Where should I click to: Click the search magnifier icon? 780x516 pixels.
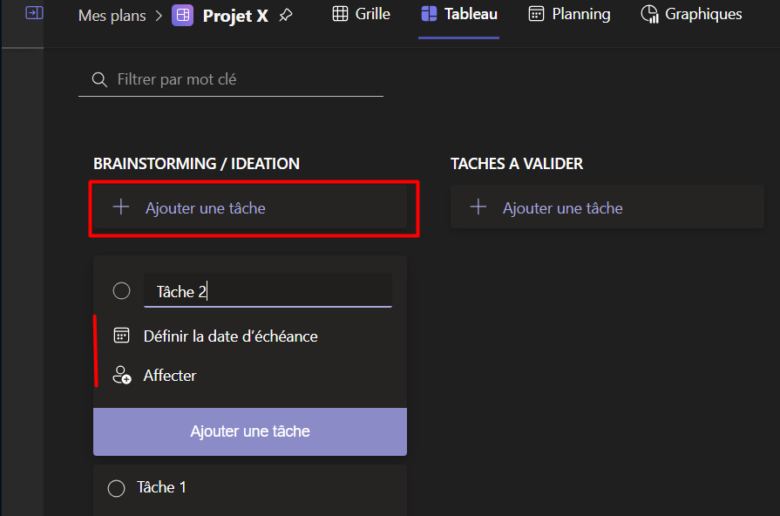click(99, 79)
